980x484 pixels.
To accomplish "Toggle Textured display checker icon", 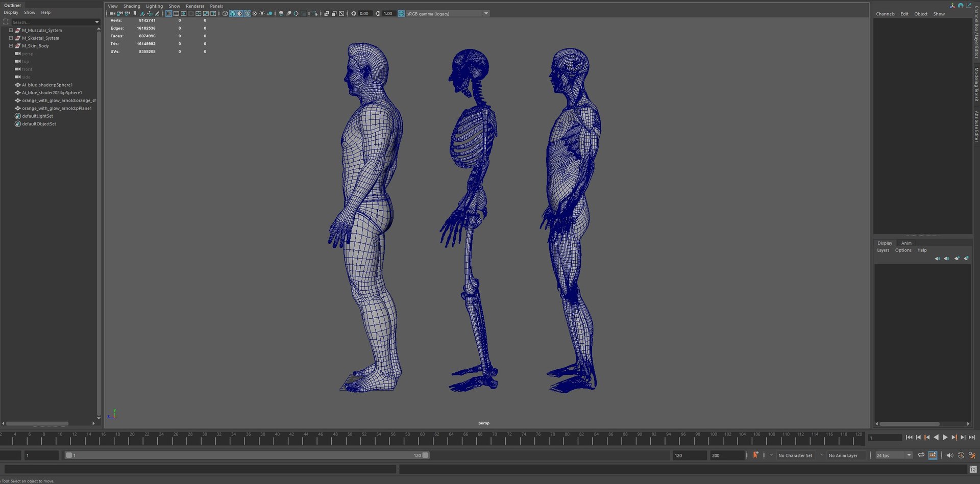I will tap(255, 14).
